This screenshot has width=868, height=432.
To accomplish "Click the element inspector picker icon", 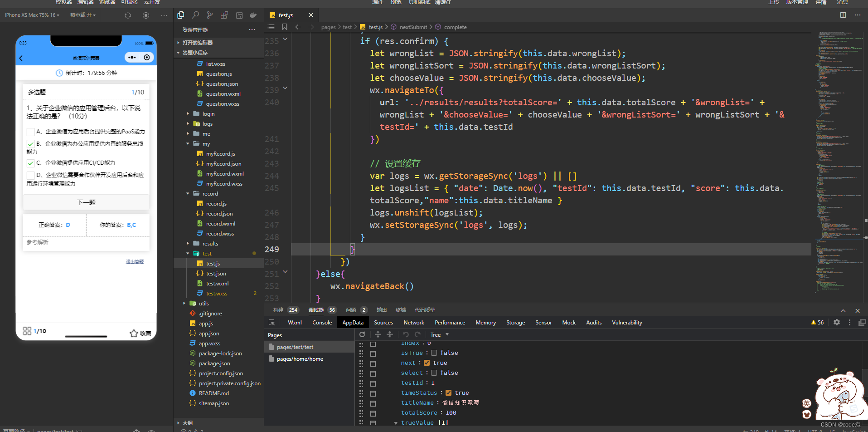I will coord(272,323).
